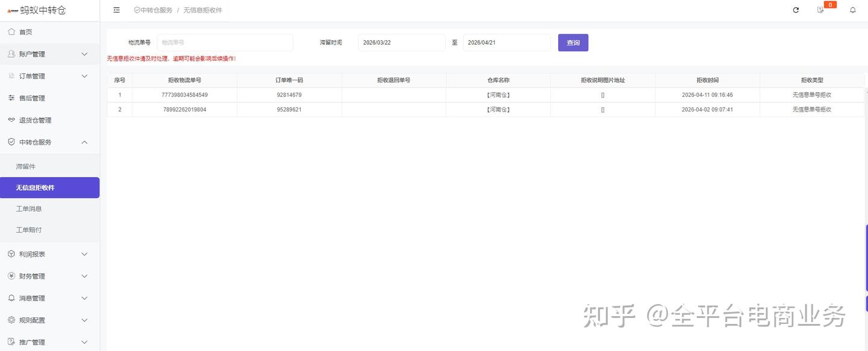This screenshot has height=351, width=868.
Task: Click the 首页 home icon in the sidebar
Action: [11, 32]
